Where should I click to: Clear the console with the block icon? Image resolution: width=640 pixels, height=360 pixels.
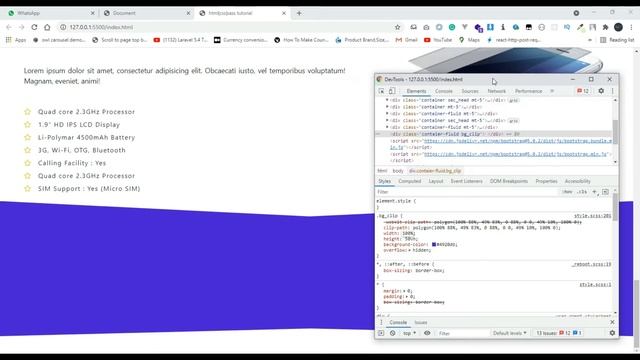point(392,333)
